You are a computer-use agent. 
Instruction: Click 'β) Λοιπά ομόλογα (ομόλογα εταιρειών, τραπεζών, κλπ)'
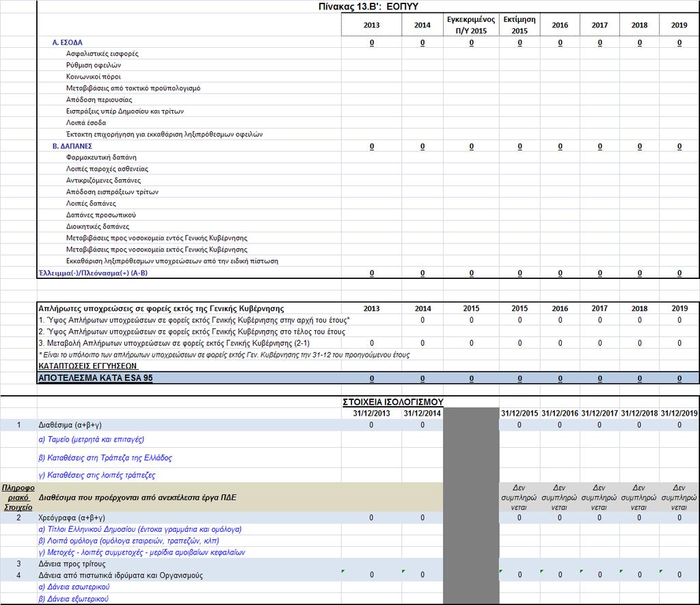click(129, 541)
